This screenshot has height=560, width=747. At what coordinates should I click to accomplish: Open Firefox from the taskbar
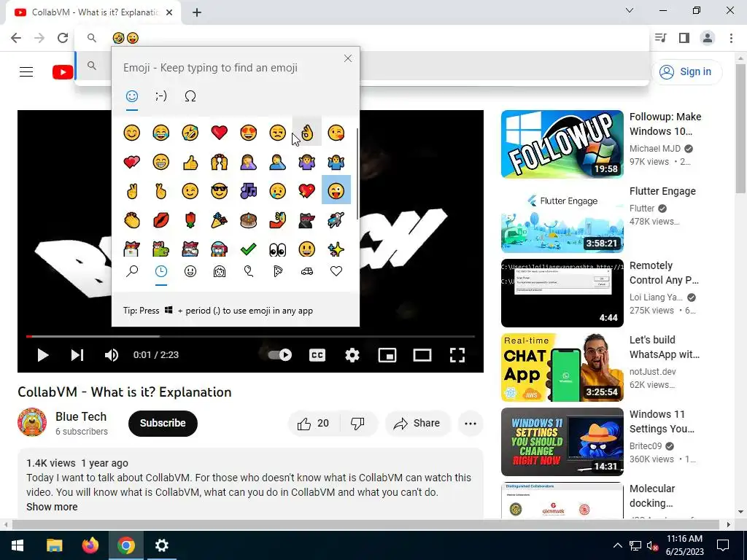[x=90, y=545]
